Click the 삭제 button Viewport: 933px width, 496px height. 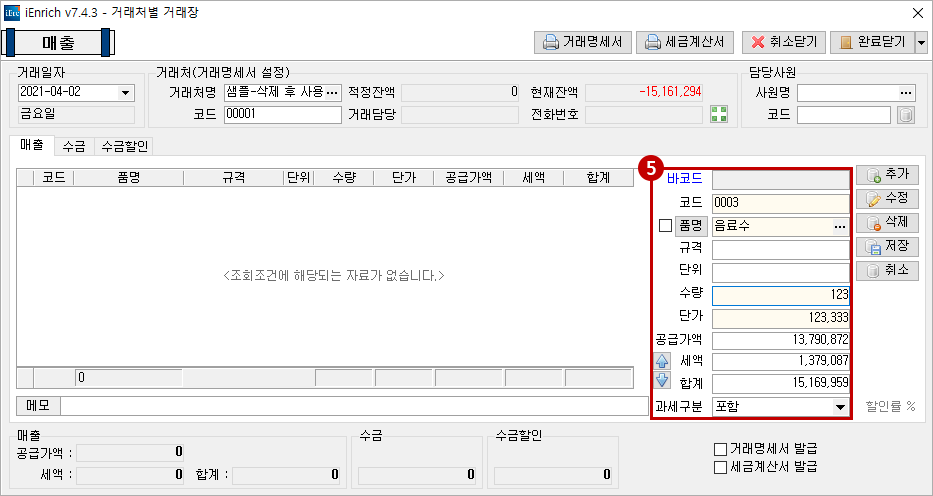coord(887,223)
